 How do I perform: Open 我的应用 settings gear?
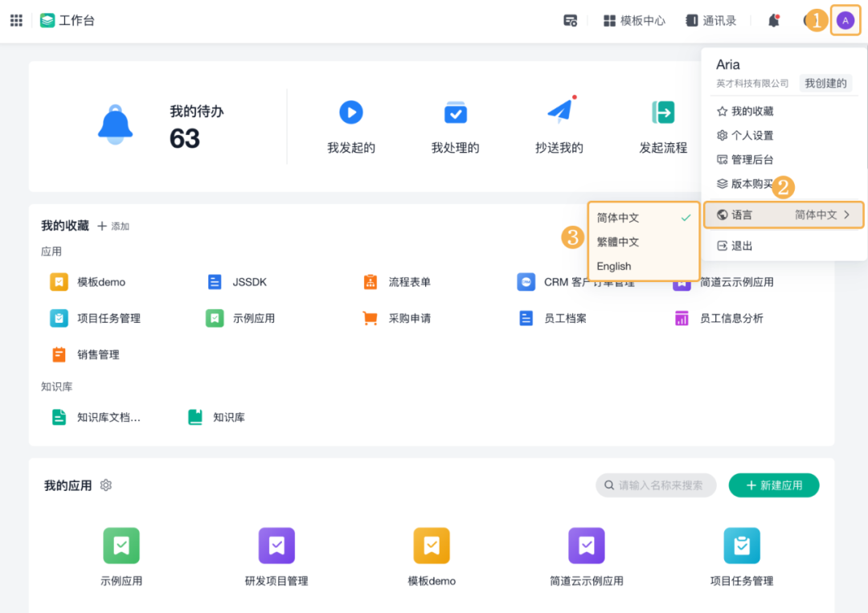(106, 485)
